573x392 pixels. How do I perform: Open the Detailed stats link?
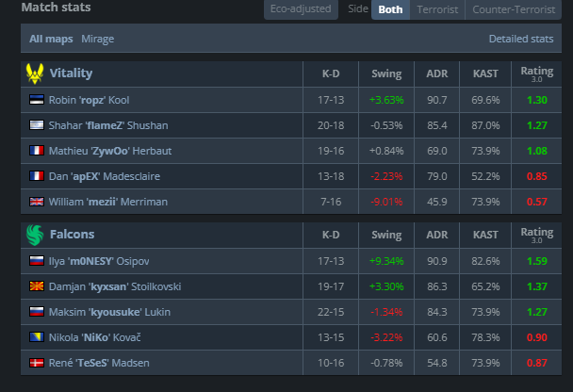tap(520, 39)
